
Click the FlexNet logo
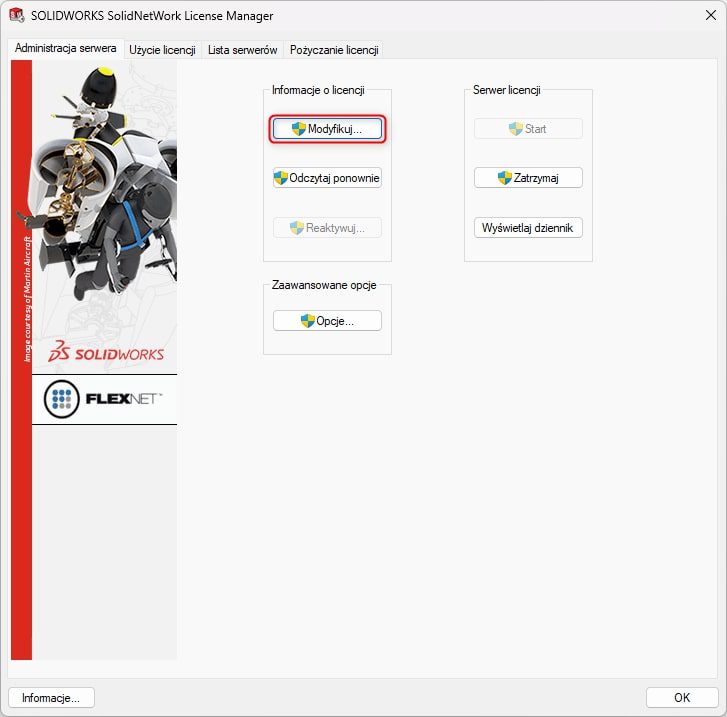click(x=104, y=399)
